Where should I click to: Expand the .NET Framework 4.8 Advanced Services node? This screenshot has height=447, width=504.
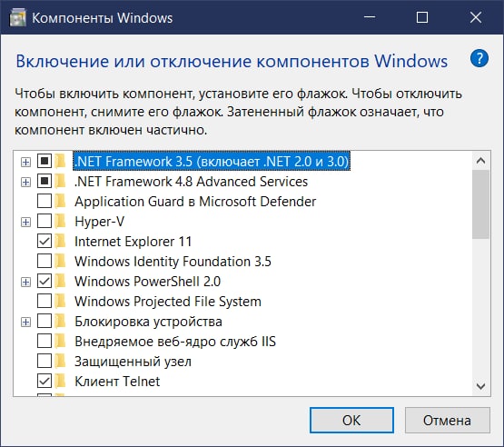[25, 183]
